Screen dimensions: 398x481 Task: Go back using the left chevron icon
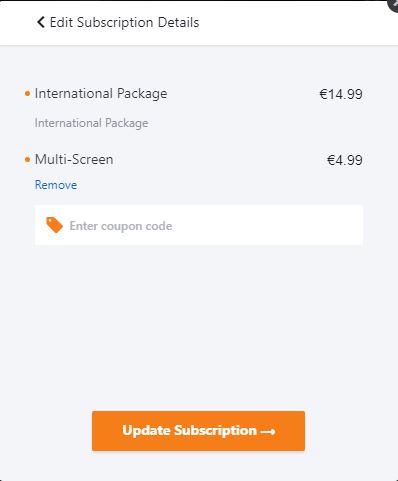coord(40,22)
